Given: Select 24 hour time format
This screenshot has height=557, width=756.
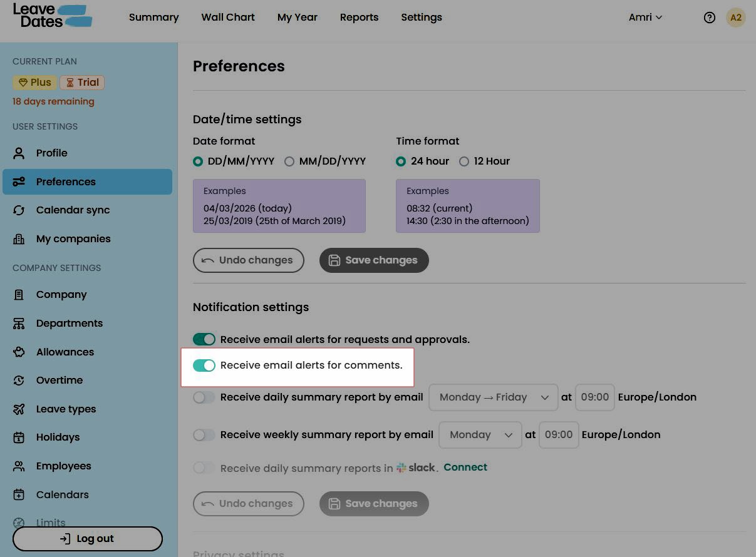Looking at the screenshot, I should pyautogui.click(x=401, y=161).
